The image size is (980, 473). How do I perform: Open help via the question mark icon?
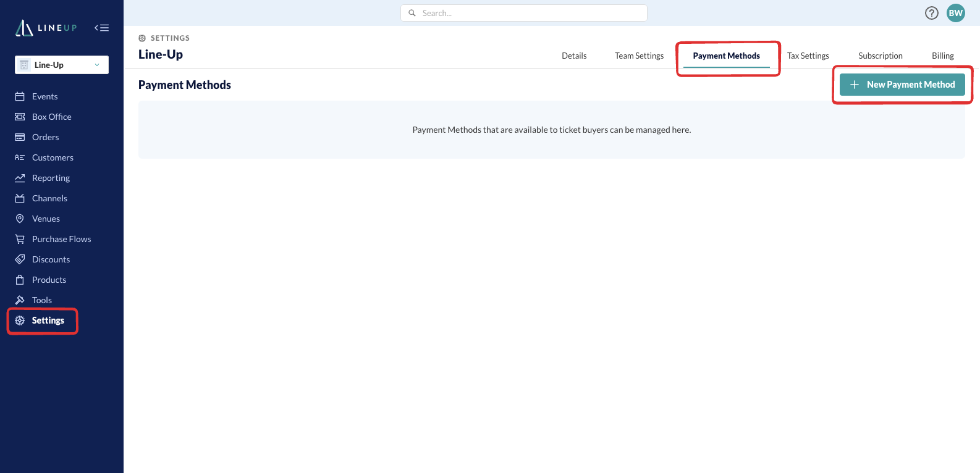coord(932,13)
